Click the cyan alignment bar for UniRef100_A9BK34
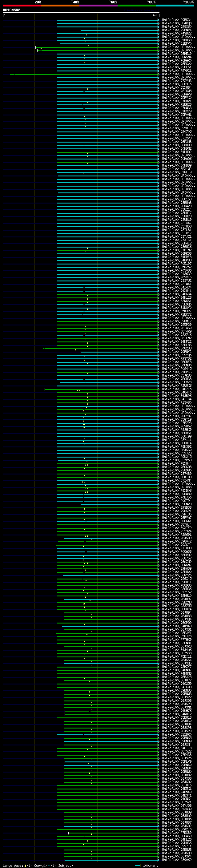197x868 pixels. [x=108, y=20]
